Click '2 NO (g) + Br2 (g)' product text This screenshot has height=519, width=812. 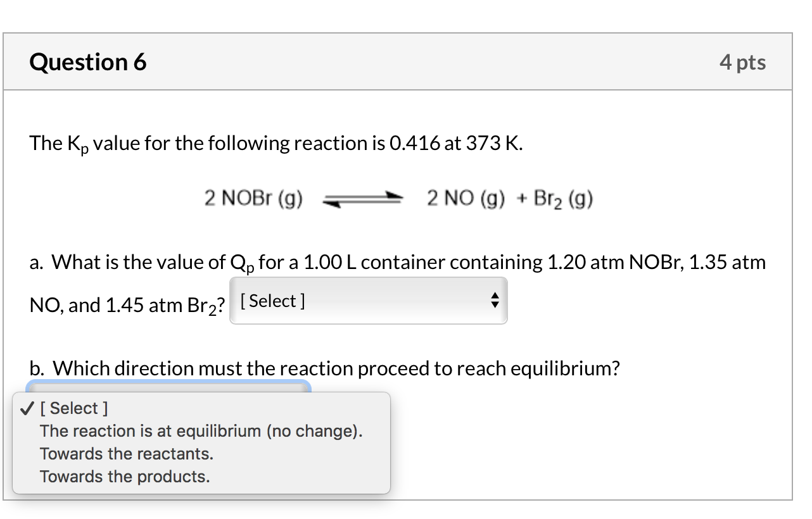pos(510,198)
